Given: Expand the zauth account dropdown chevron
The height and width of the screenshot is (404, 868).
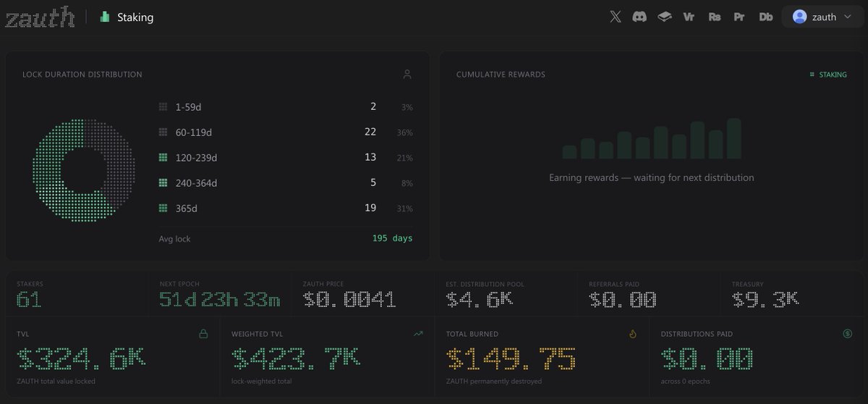Looking at the screenshot, I should 848,17.
